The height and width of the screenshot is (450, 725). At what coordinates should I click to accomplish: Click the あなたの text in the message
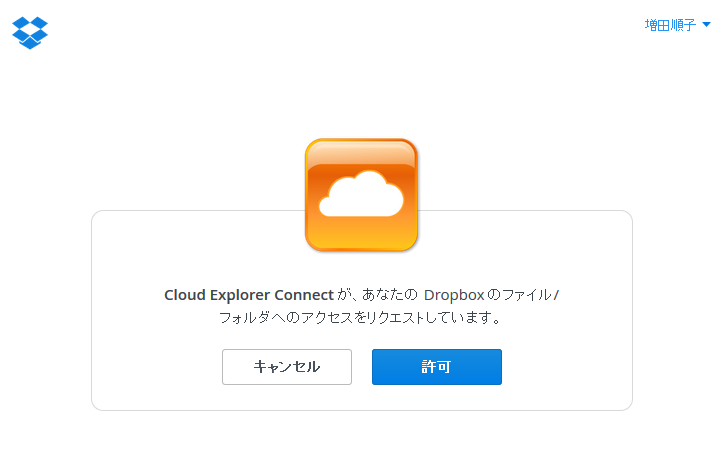pyautogui.click(x=389, y=295)
